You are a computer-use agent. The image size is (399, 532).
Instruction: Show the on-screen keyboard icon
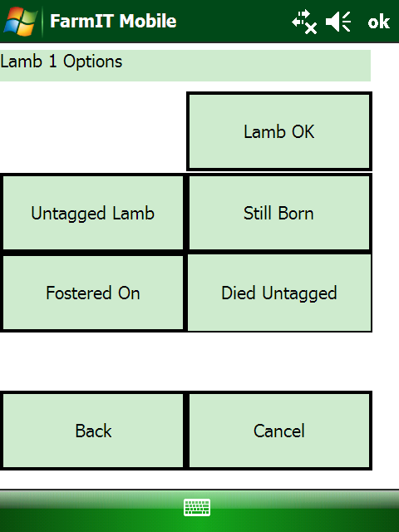point(197,507)
